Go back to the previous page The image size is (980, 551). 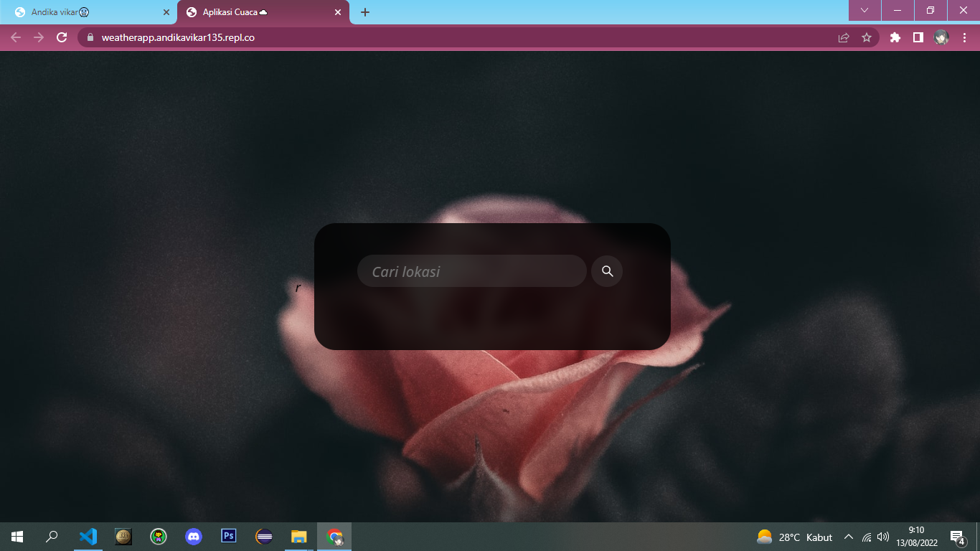pyautogui.click(x=16, y=37)
